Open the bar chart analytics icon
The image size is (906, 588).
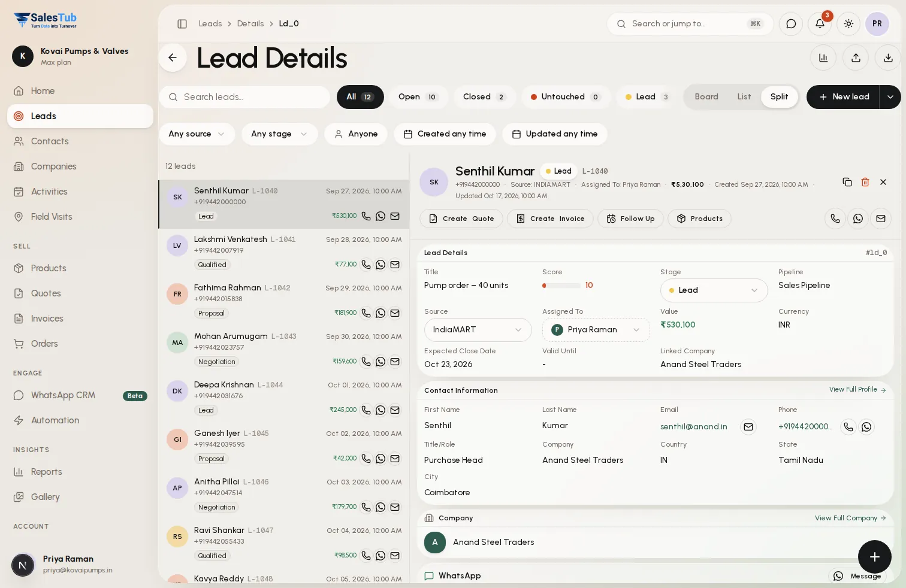click(x=823, y=57)
